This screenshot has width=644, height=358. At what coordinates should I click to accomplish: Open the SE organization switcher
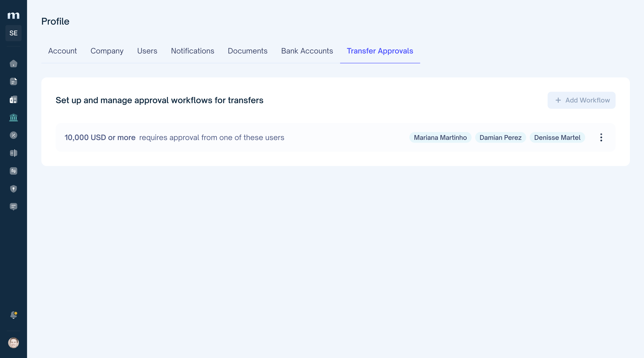(14, 33)
